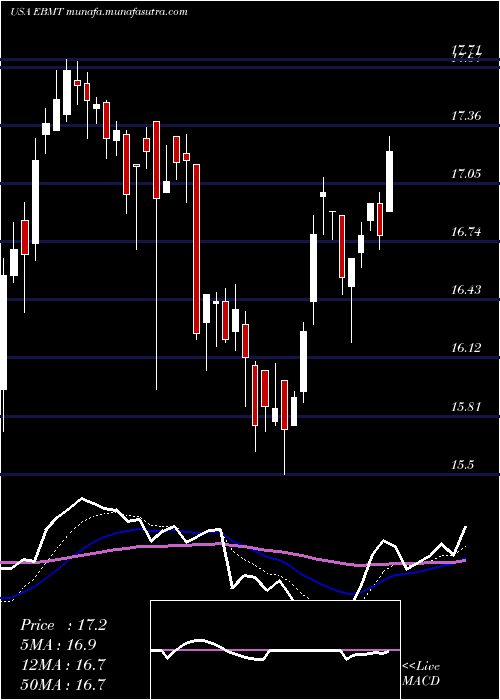
Task: Select the 16.43 price axis label
Action: point(466,290)
